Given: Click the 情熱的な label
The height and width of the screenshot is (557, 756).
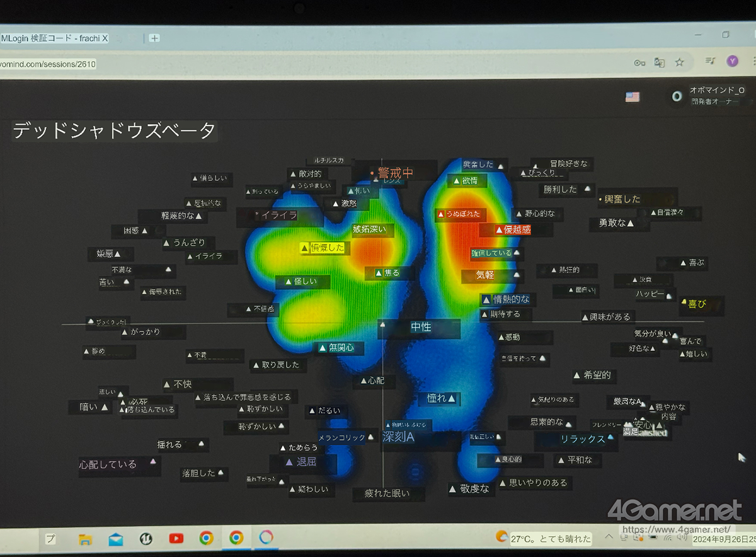Looking at the screenshot, I should [506, 299].
